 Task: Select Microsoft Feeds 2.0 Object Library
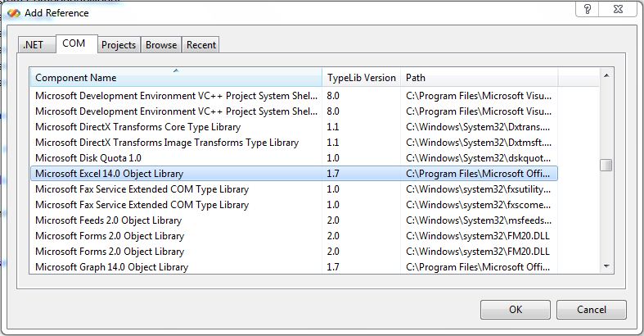point(109,220)
